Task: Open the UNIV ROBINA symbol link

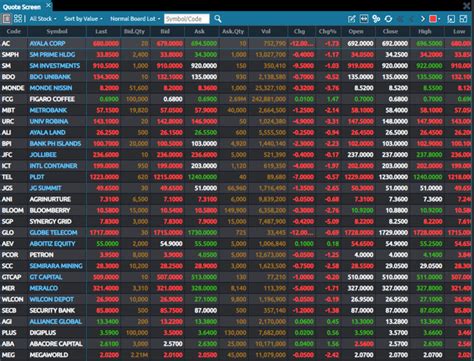Action: [49, 121]
